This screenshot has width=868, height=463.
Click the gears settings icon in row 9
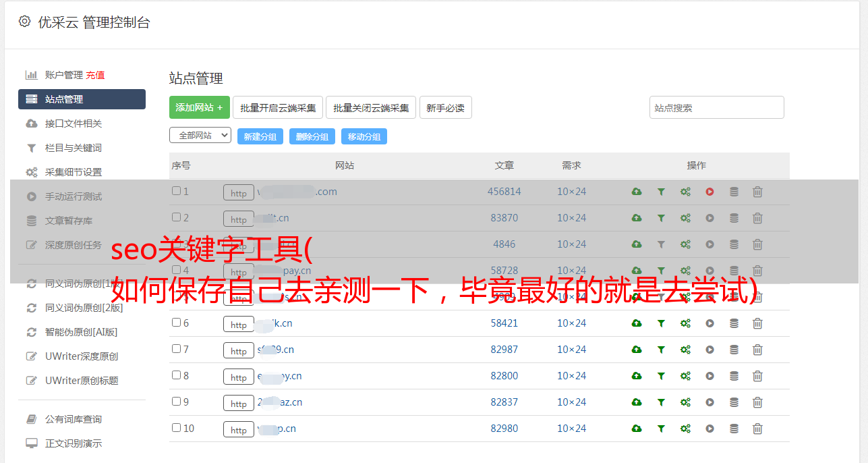coord(685,402)
